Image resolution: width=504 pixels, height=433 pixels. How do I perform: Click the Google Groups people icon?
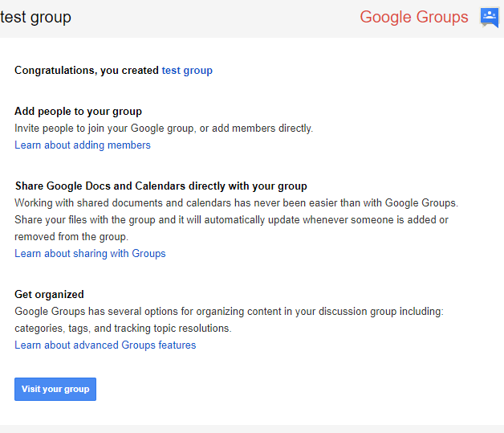489,17
